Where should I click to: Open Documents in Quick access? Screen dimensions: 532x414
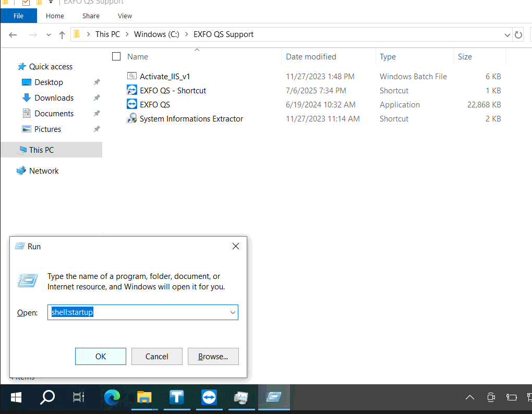point(54,113)
